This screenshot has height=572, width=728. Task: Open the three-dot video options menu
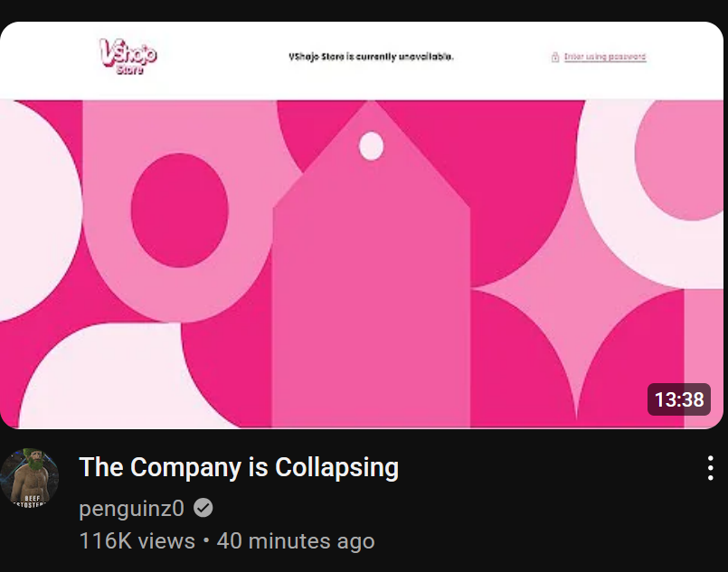click(710, 467)
